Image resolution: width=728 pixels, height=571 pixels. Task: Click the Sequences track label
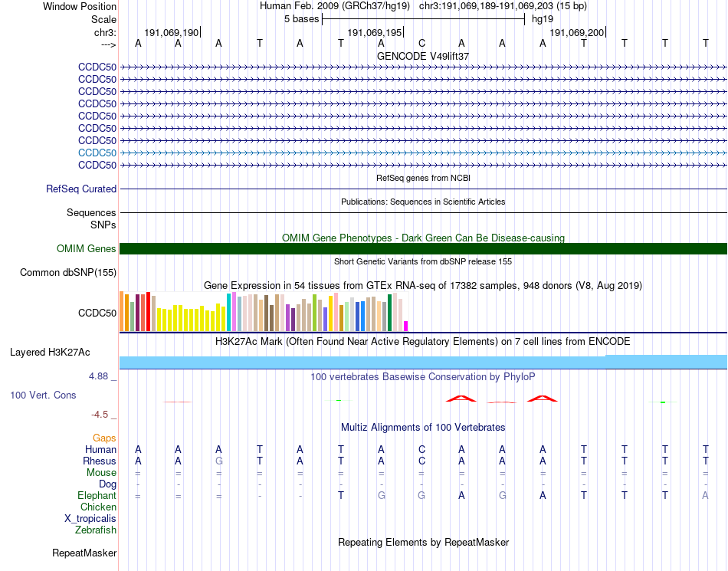click(91, 212)
